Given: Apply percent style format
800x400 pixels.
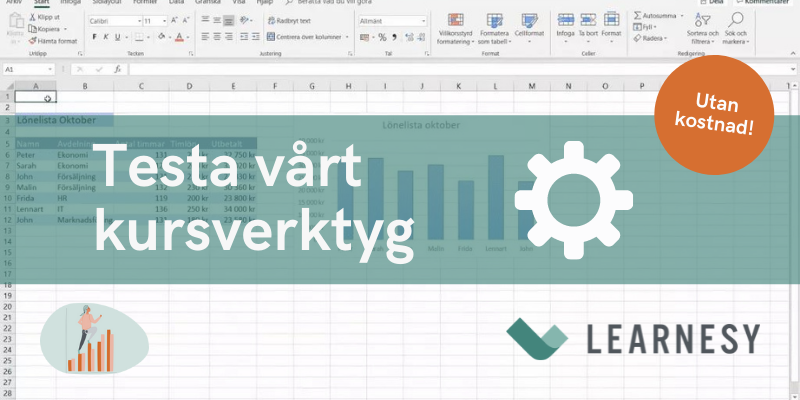Looking at the screenshot, I should click(382, 37).
